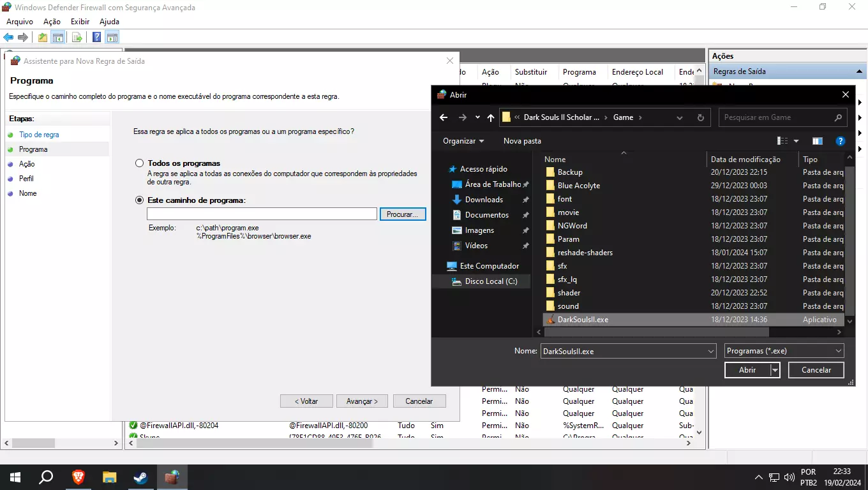Click the up-one-level arrow in Abrir dialog
This screenshot has height=490, width=868.
coord(490,117)
